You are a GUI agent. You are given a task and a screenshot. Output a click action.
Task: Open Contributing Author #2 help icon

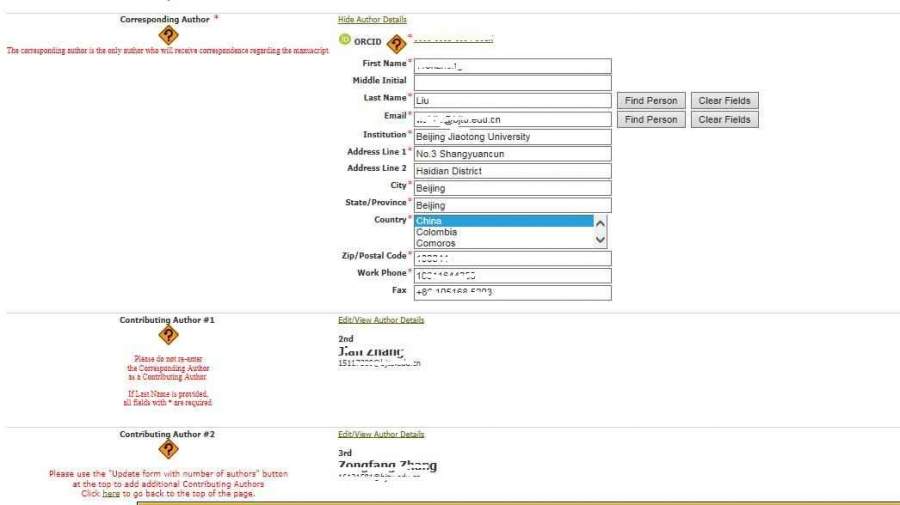click(x=168, y=449)
